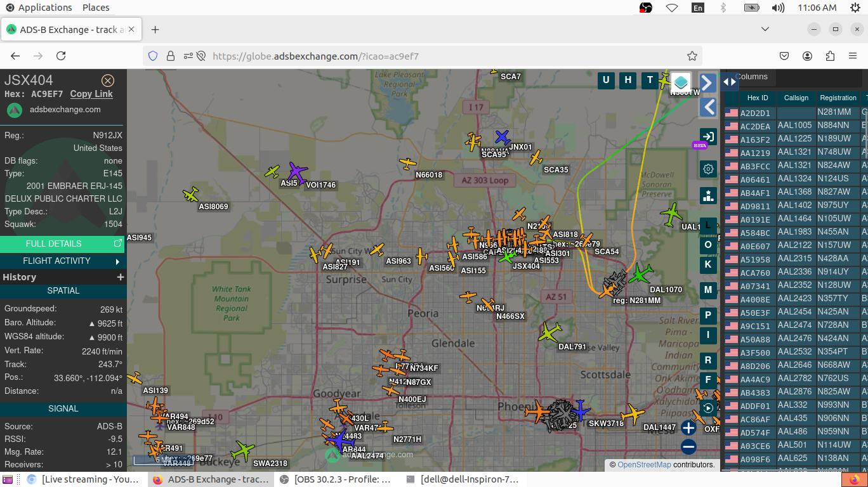Click the login arrow icon on map

[708, 136]
